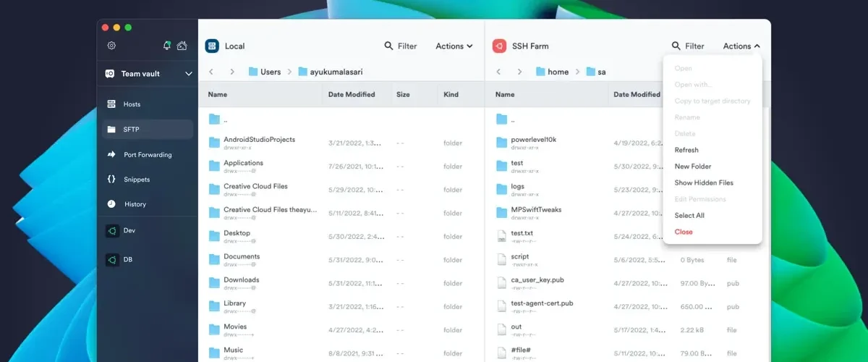Sort Local files by Date Modified
Screen dimensions: 868x362
pyautogui.click(x=352, y=94)
